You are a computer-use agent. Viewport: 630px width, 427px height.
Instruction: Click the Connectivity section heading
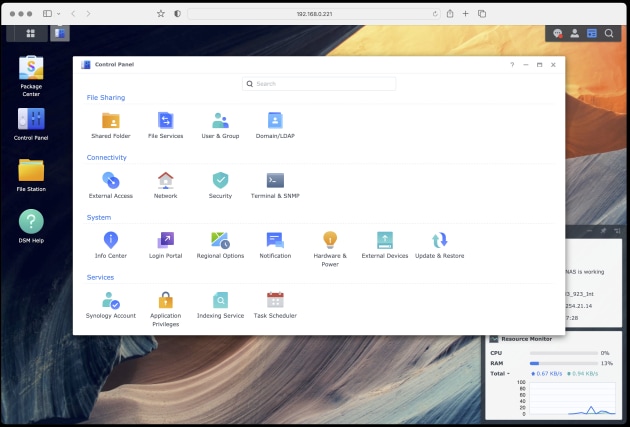(x=106, y=157)
